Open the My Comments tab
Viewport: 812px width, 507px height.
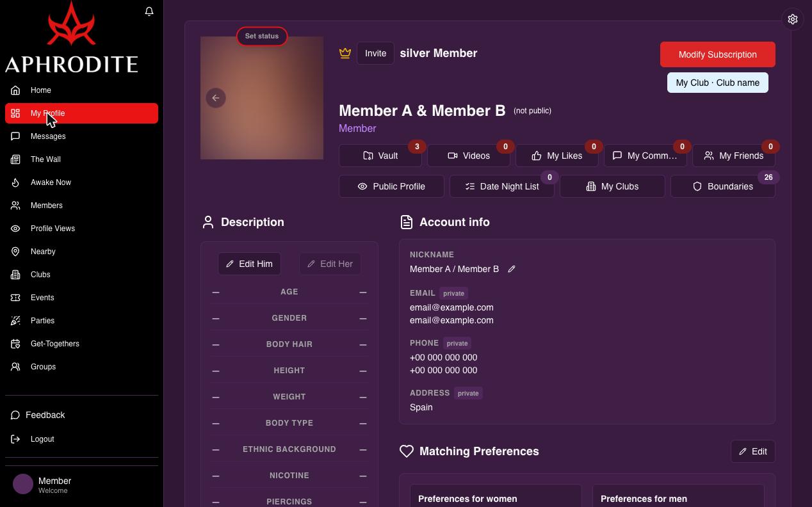(x=646, y=156)
